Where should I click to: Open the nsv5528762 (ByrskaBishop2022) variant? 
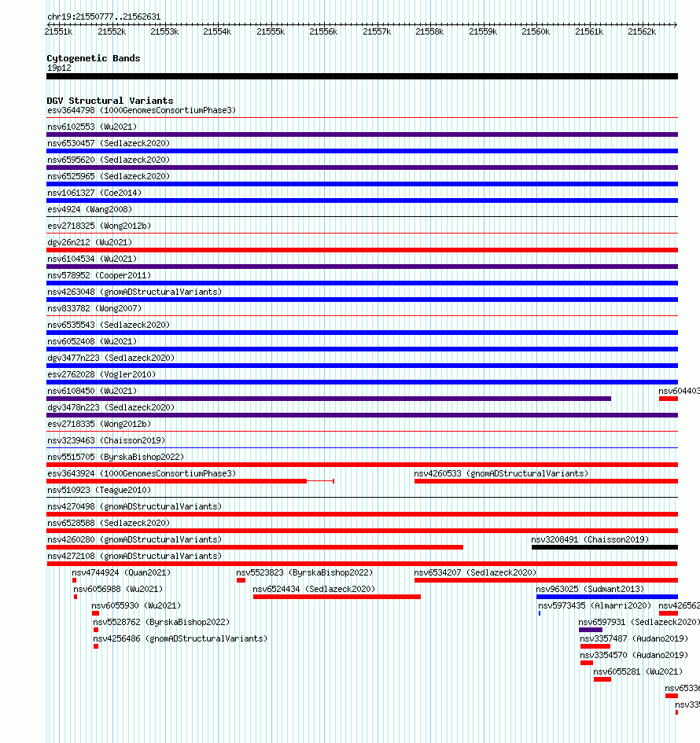point(161,622)
